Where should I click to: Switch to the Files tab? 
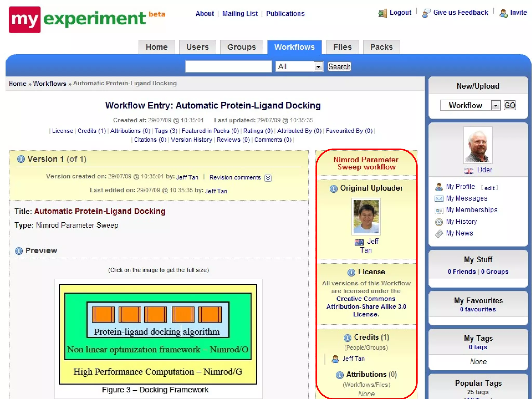tap(342, 47)
